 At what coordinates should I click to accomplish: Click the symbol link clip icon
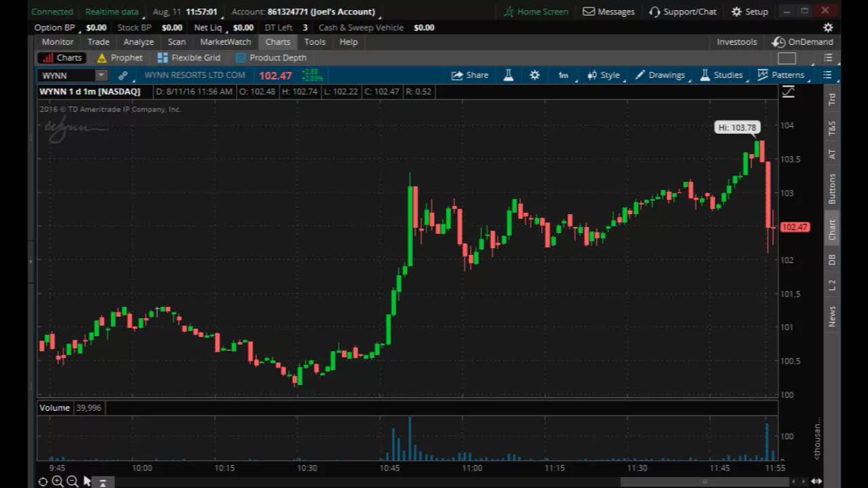point(123,75)
